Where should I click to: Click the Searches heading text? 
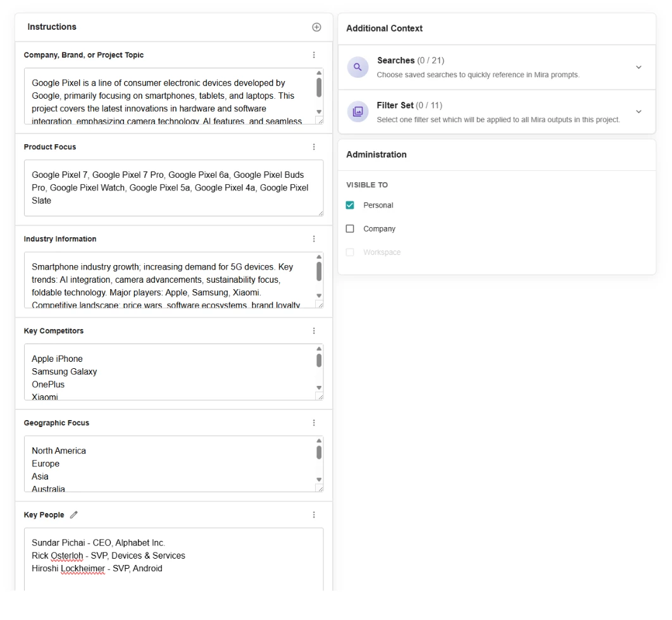point(395,60)
